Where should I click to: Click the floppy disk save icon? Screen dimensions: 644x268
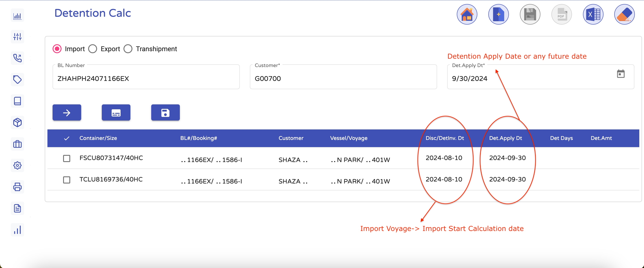530,15
